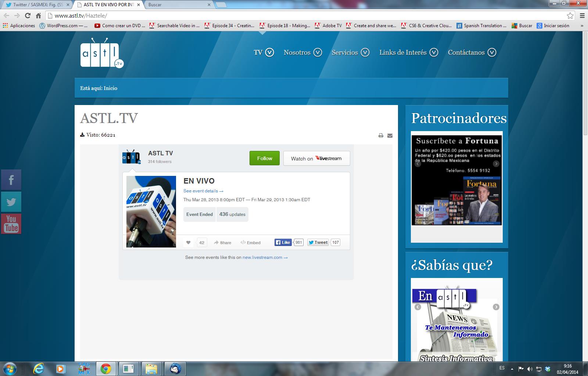
Task: Click the heart like icon
Action: 188,242
